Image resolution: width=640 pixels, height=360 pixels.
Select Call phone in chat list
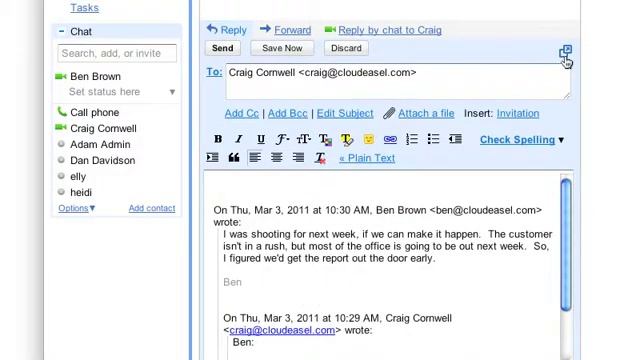point(95,112)
